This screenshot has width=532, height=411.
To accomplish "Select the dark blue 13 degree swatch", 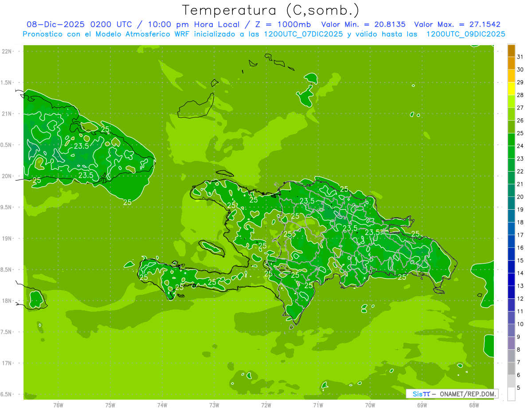I will [x=511, y=280].
